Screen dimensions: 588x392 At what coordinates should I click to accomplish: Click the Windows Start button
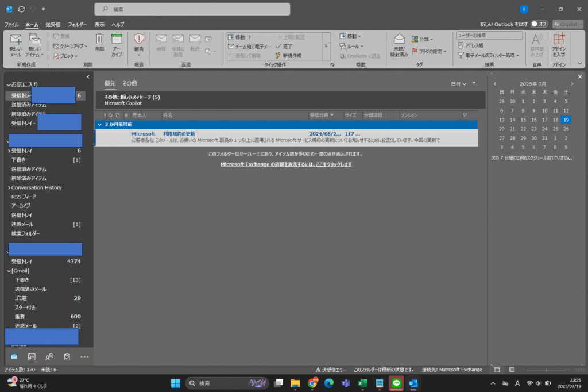176,383
